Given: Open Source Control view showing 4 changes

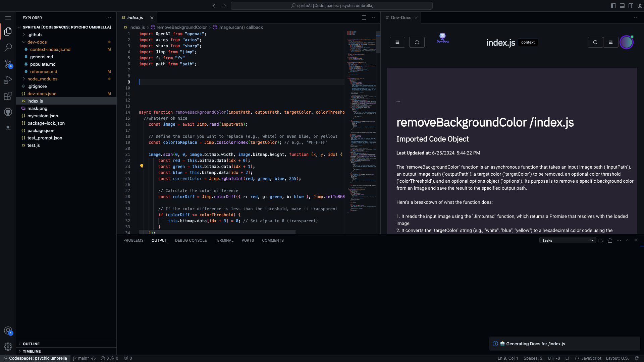Looking at the screenshot, I should tap(8, 64).
